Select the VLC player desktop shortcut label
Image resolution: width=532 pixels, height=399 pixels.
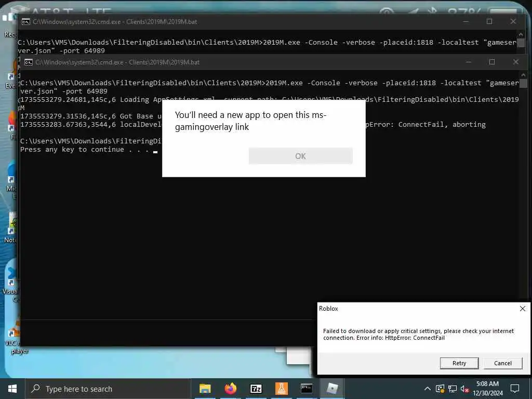pos(16,347)
